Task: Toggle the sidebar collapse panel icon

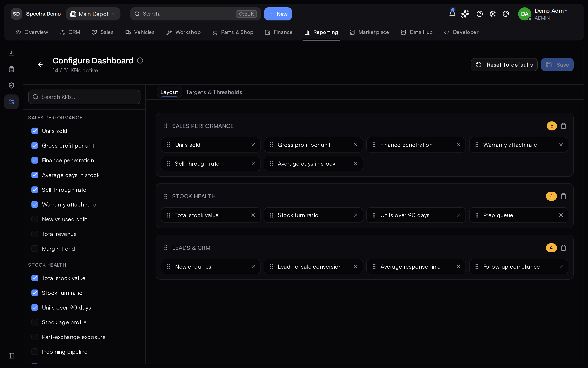Action: click(11, 356)
